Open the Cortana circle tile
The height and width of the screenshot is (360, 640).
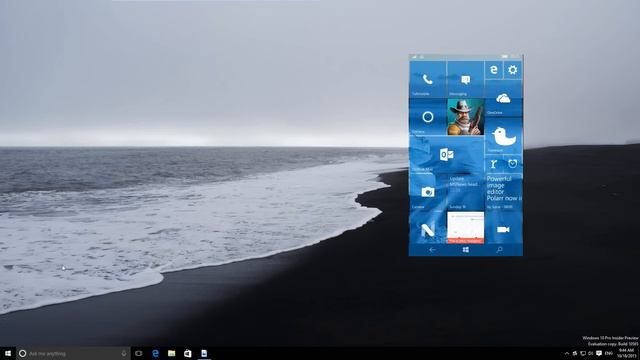click(x=427, y=117)
